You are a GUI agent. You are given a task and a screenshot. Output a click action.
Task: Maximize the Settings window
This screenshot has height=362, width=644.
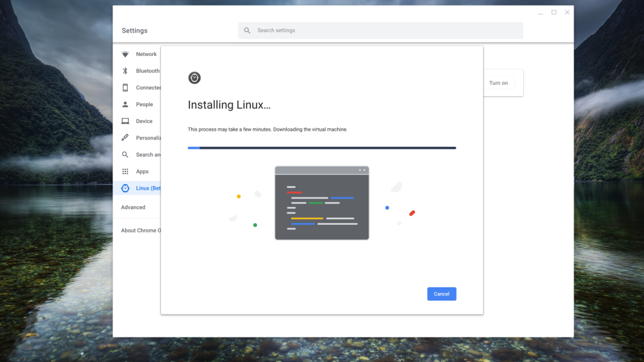[553, 13]
